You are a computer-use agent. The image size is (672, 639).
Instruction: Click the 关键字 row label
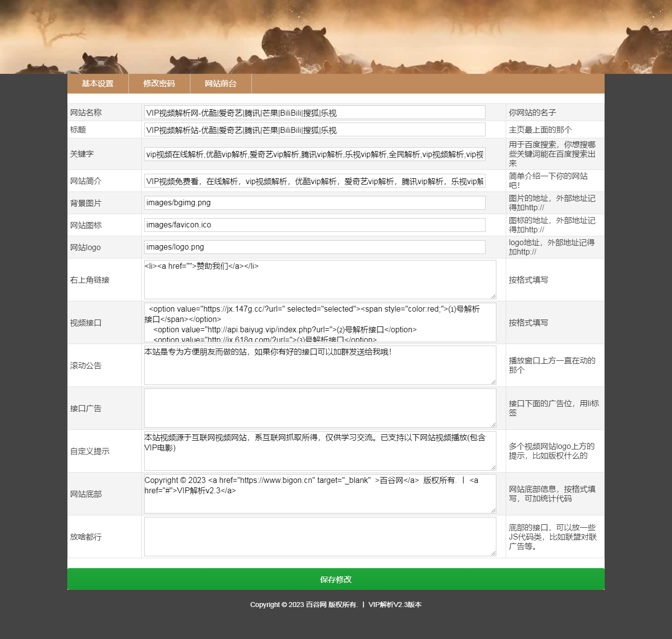tap(82, 154)
